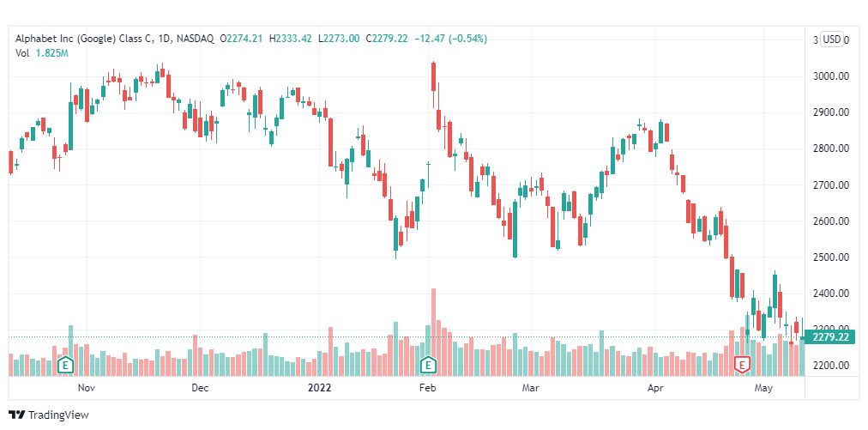Select the Mar label on the time axis
The width and height of the screenshot is (868, 430).
(531, 388)
